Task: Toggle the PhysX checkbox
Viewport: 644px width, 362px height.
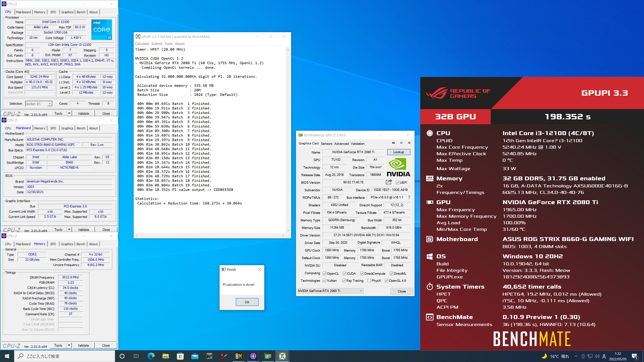Action: (369, 281)
